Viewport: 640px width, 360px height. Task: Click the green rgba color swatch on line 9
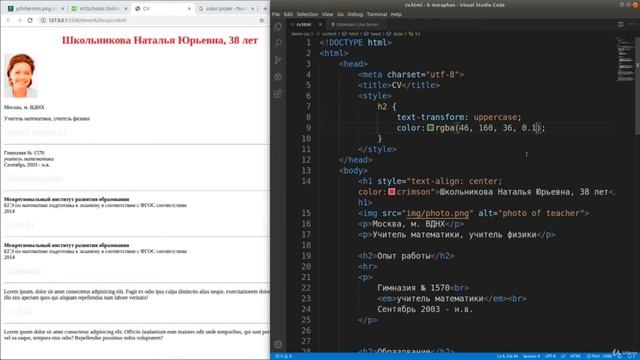(x=430, y=128)
